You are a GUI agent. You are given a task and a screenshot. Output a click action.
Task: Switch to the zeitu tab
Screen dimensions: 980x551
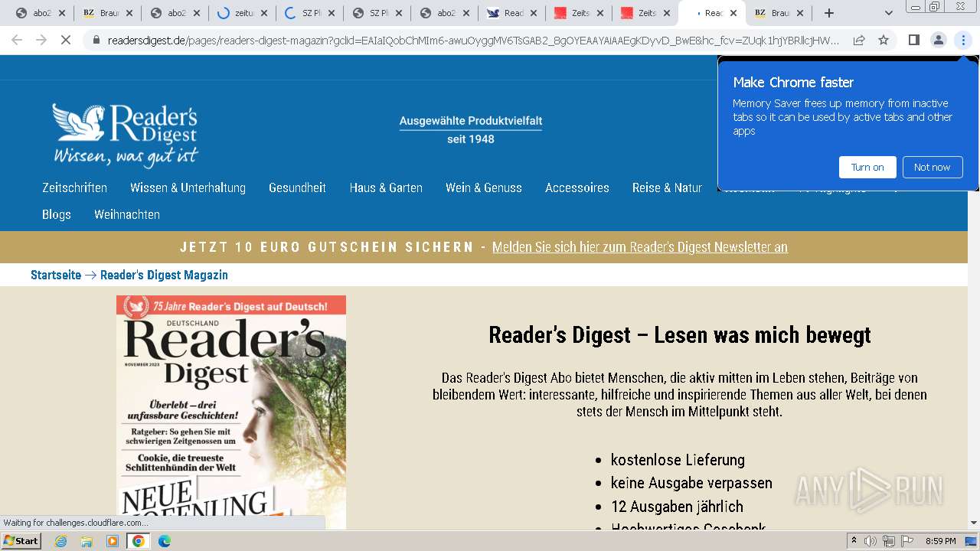click(243, 13)
